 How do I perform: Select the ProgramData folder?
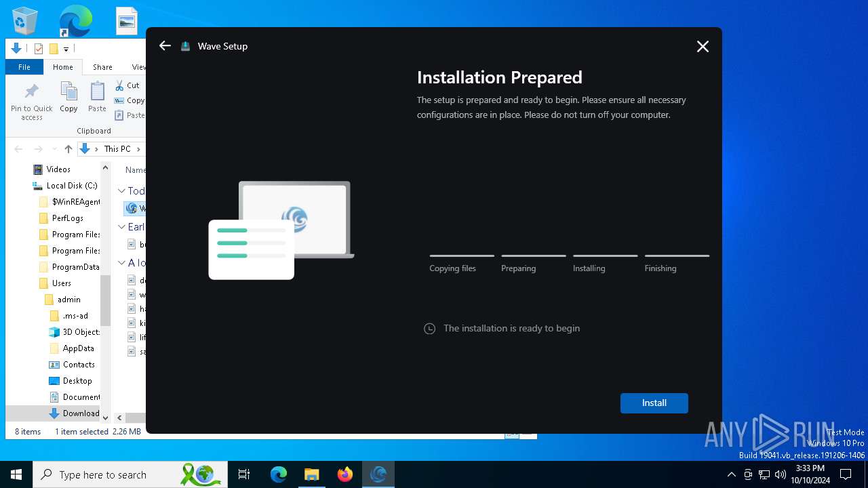coord(68,266)
